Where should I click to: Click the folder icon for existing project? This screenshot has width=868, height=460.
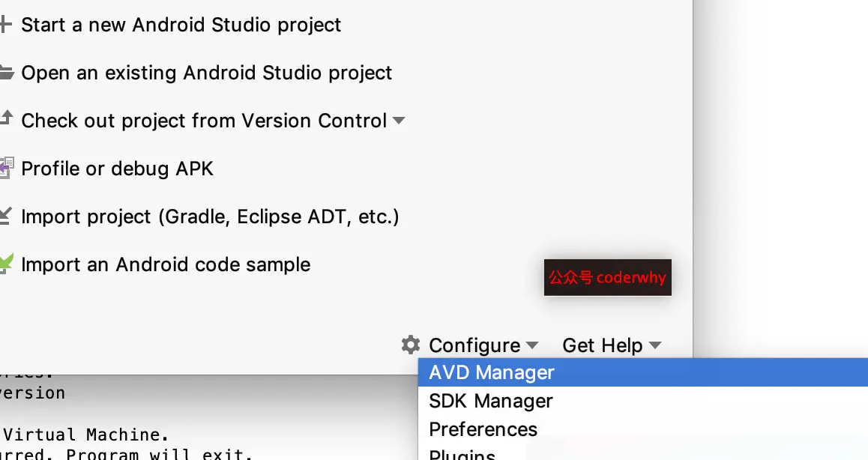click(6, 73)
